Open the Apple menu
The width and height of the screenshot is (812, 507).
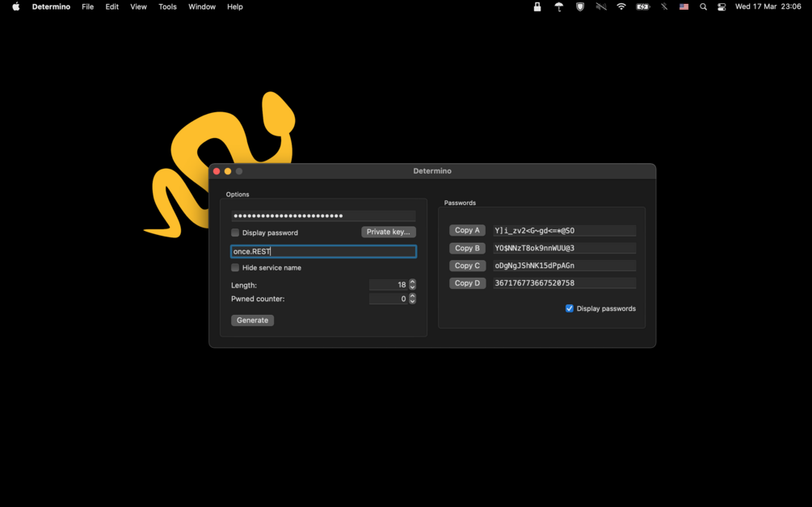tap(16, 6)
